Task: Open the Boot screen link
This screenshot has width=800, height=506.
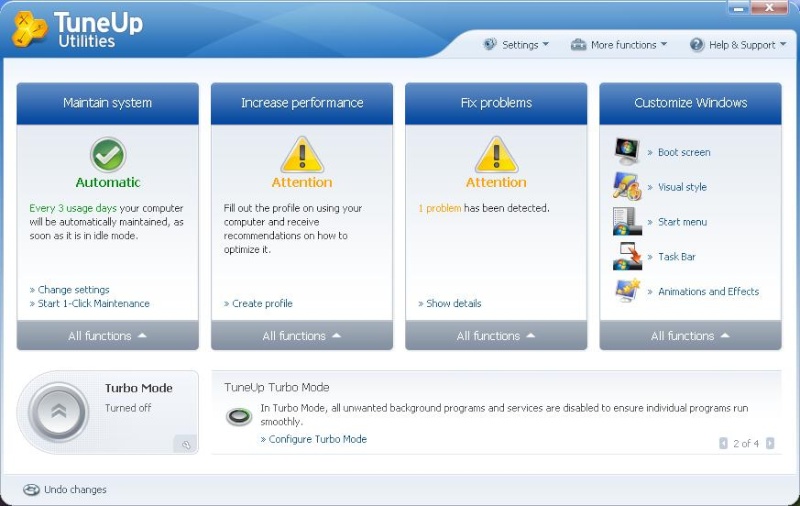Action: point(684,153)
